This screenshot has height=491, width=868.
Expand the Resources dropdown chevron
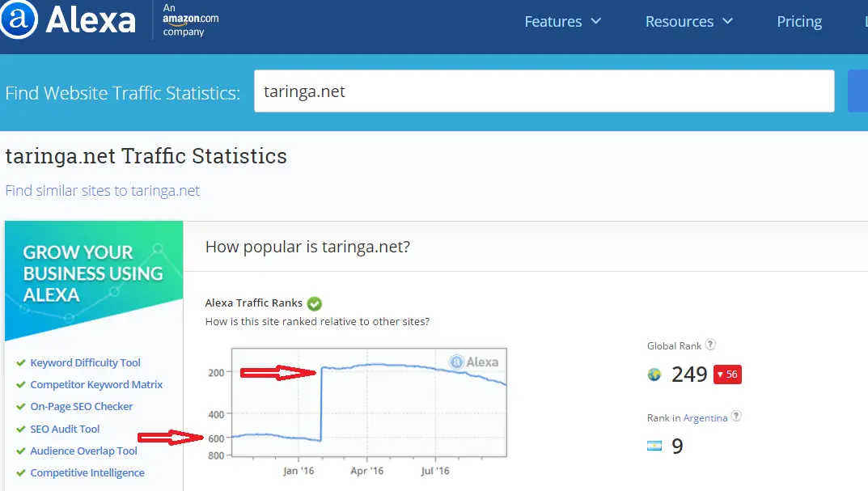(727, 21)
